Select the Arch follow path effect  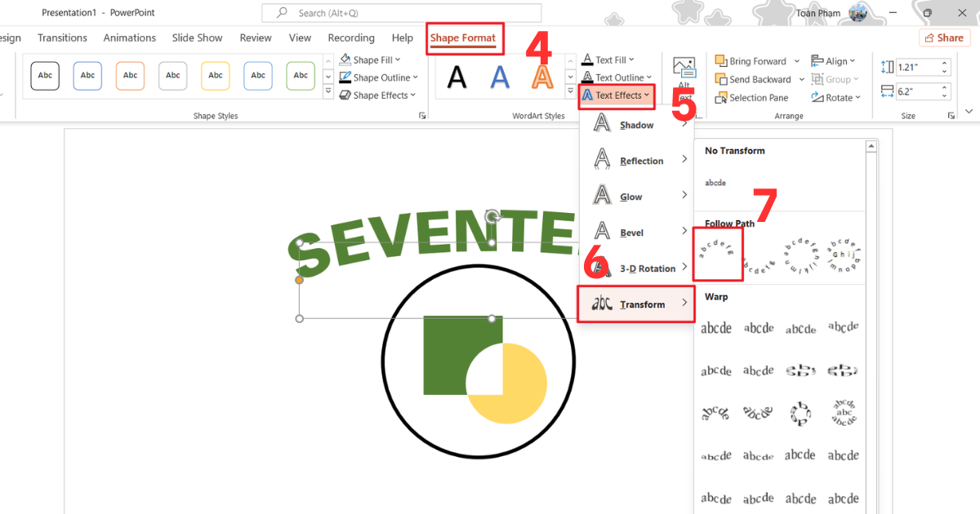[717, 254]
